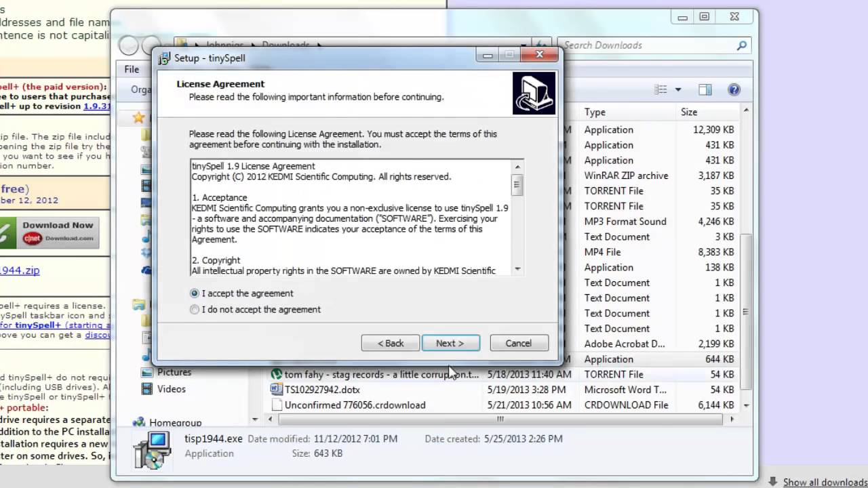Open the 944.zip link on the webpage
The image size is (868, 488).
[20, 270]
